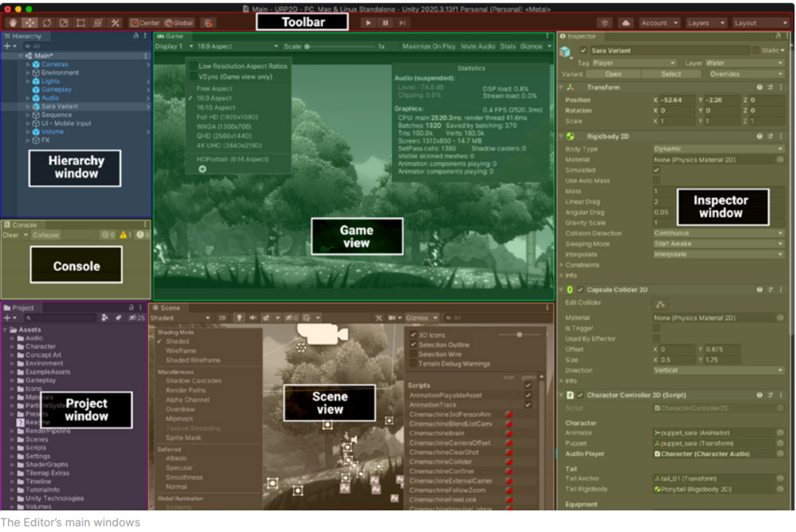Uncheck the Sara Variant active checkbox
The width and height of the screenshot is (796, 532).
click(x=583, y=50)
